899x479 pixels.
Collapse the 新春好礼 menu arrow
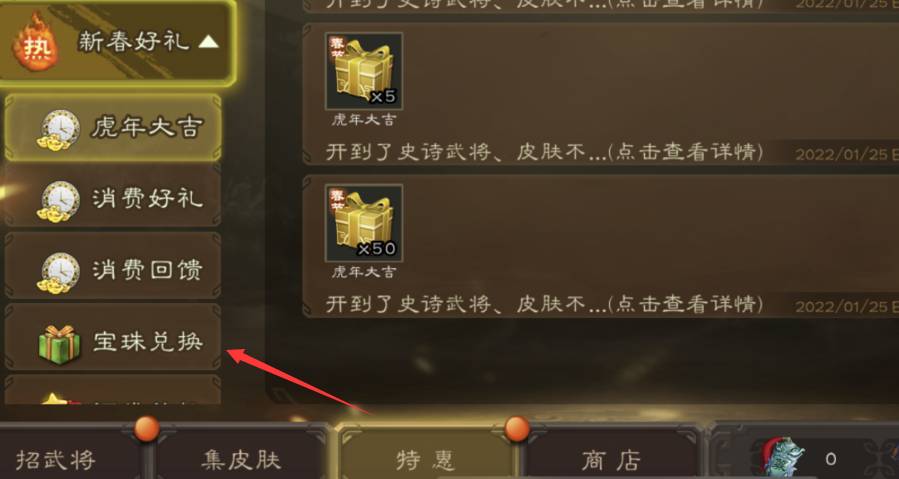(x=209, y=41)
